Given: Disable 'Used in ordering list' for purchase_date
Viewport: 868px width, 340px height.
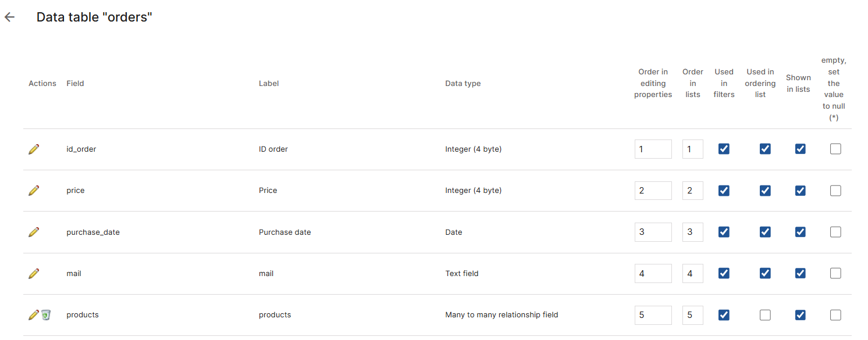Looking at the screenshot, I should 765,232.
